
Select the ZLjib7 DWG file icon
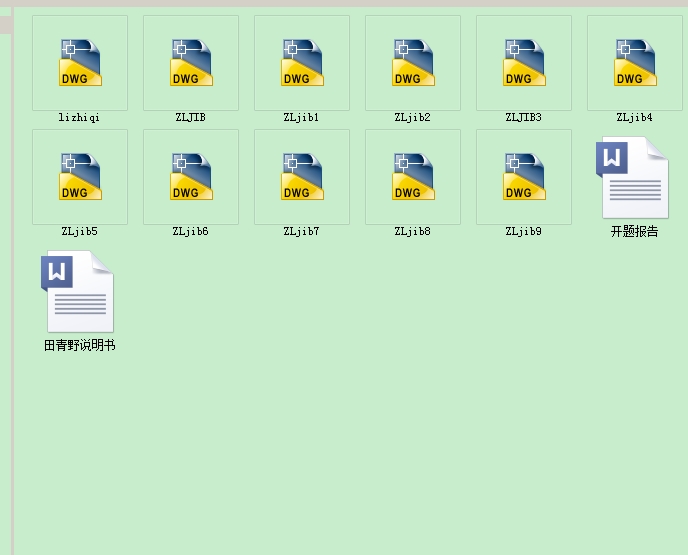[x=302, y=177]
